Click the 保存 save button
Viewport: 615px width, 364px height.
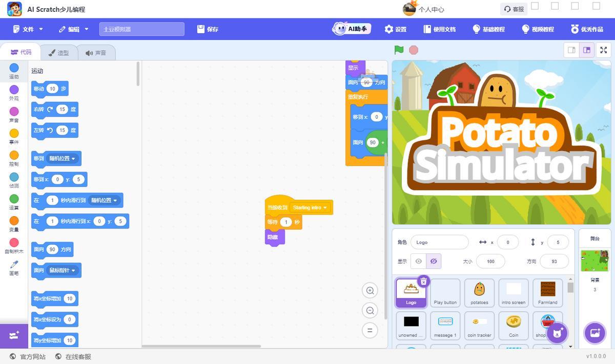(x=208, y=29)
